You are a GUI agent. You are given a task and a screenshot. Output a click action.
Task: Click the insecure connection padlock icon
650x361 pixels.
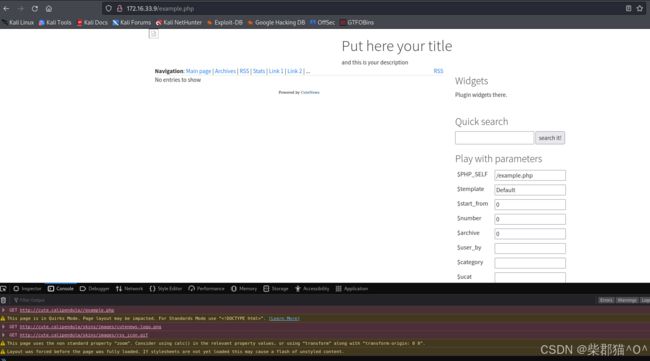[x=119, y=8]
